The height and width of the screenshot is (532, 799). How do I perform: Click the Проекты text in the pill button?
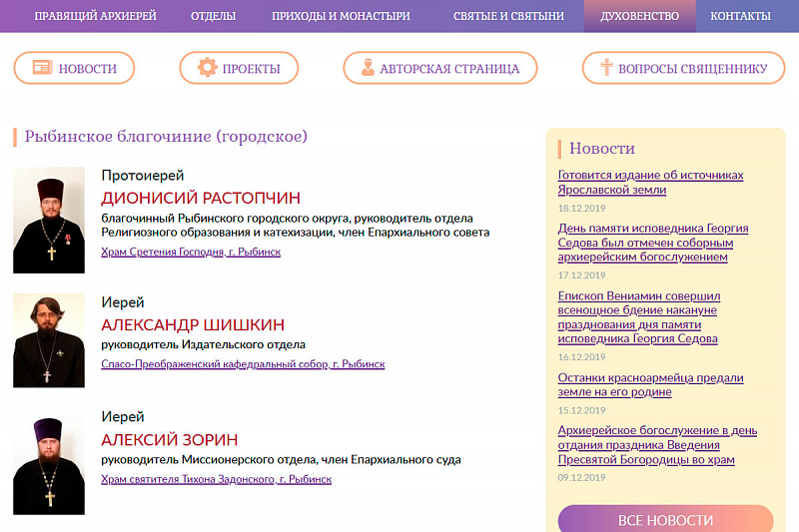click(x=252, y=69)
